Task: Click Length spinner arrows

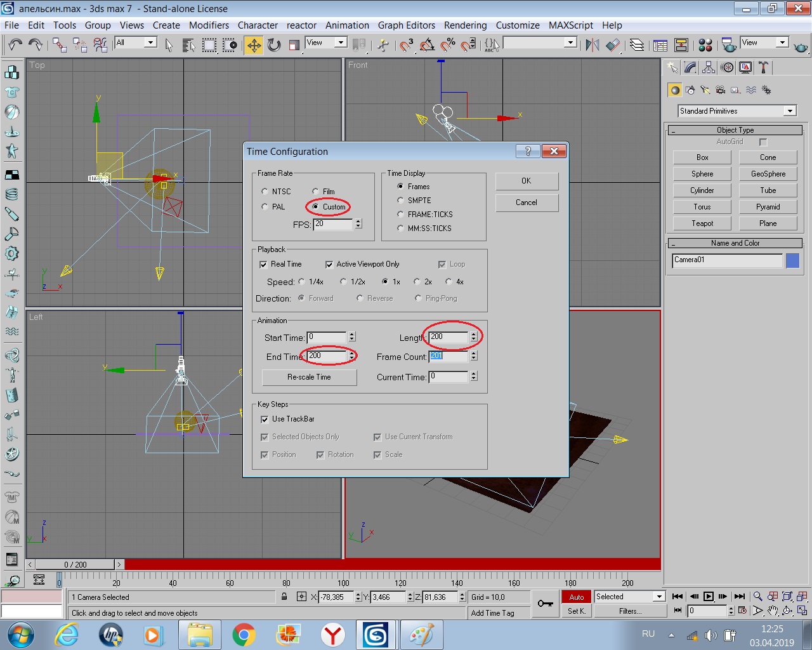Action: (474, 336)
